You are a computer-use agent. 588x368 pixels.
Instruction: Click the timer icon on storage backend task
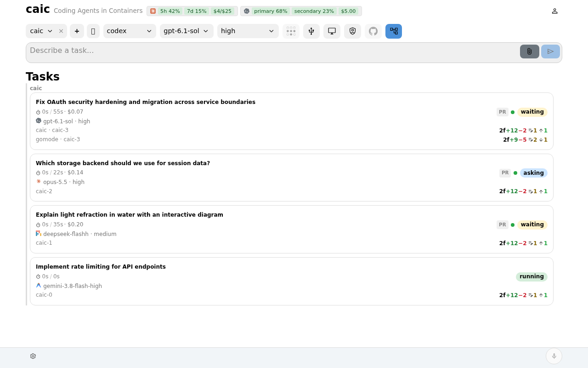coord(38,173)
